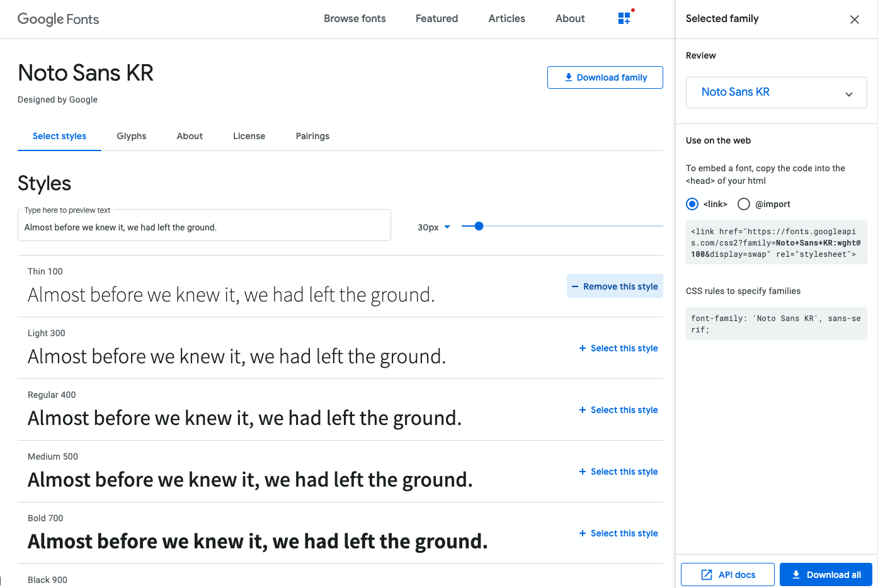Switch to the Select styles tab
The image size is (878, 588).
click(59, 136)
